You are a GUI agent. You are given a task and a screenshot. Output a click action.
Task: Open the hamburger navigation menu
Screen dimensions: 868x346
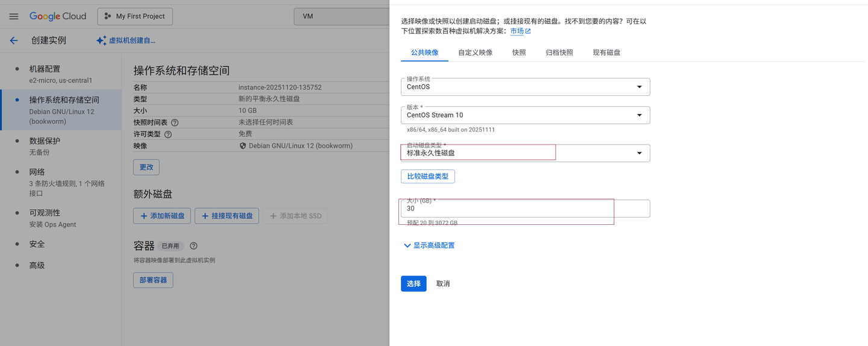(14, 16)
